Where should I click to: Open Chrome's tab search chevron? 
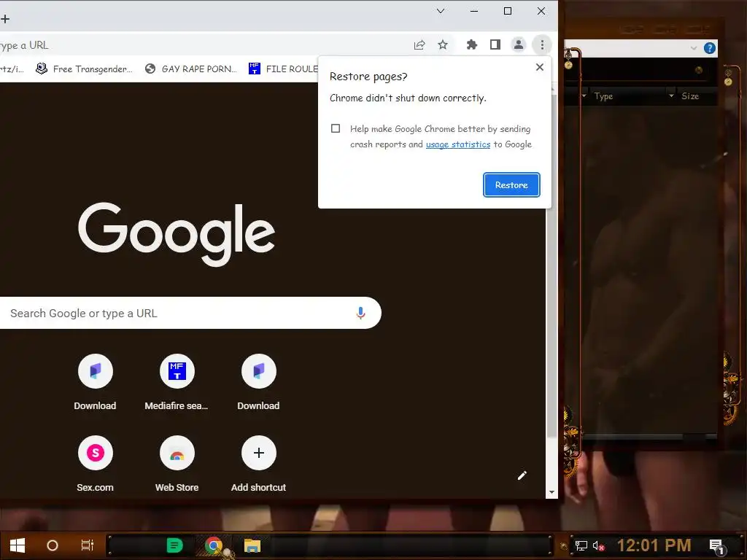pos(441,11)
